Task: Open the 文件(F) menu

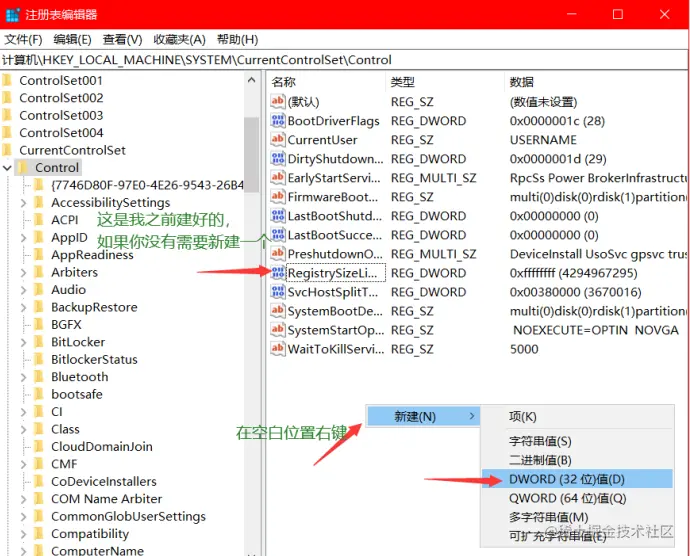Action: click(x=23, y=40)
